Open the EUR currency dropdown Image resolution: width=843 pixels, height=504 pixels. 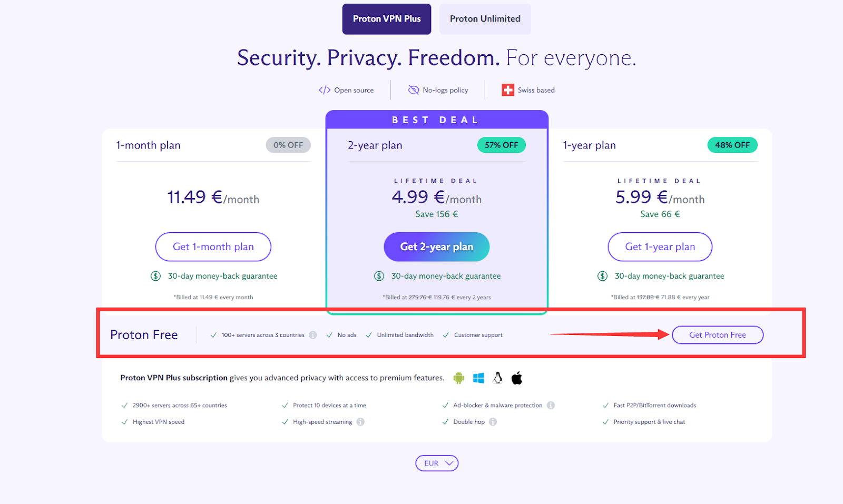click(437, 463)
